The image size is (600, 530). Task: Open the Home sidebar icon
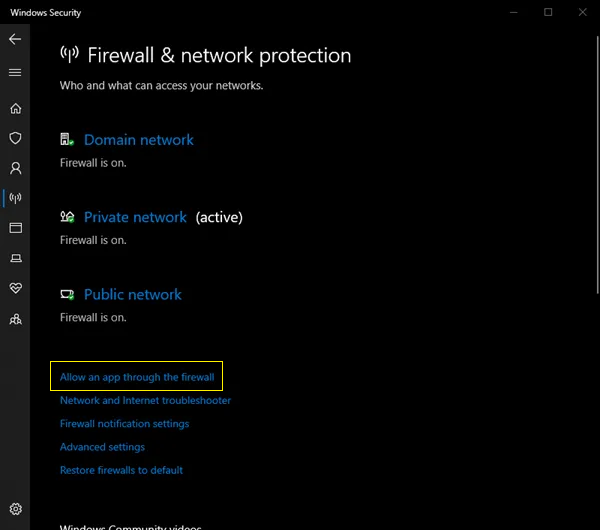[x=15, y=109]
